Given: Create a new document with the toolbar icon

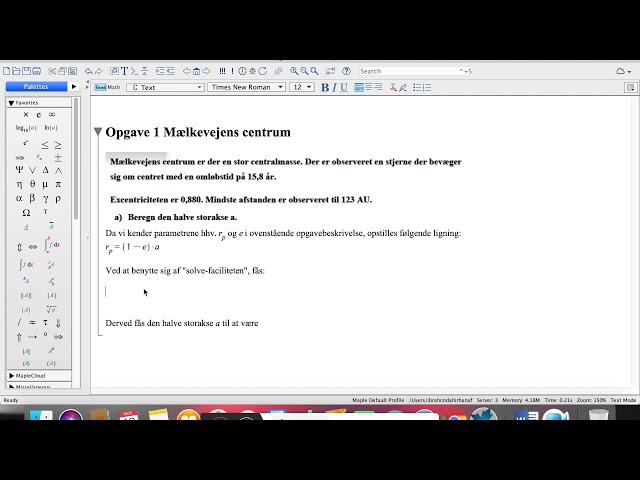Looking at the screenshot, I should pos(7,71).
